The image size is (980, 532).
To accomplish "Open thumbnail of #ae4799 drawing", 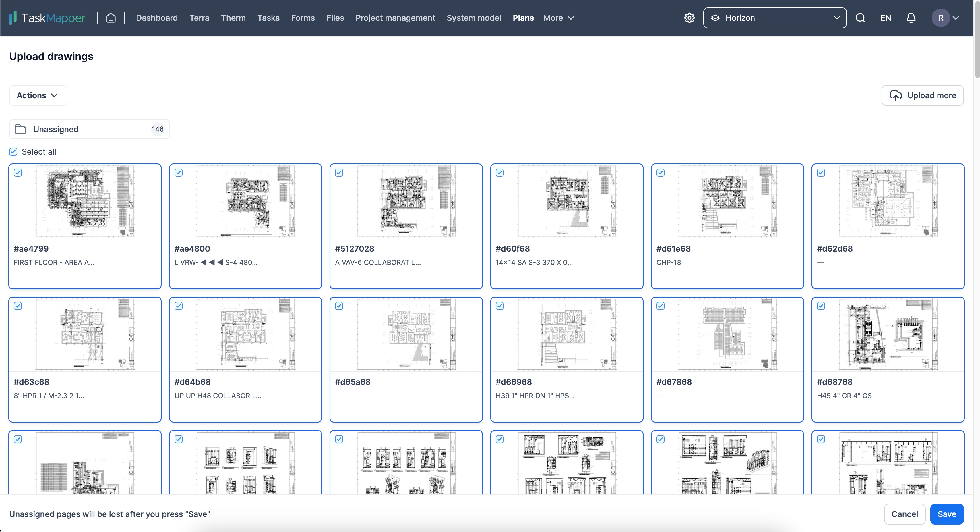I will (85, 201).
